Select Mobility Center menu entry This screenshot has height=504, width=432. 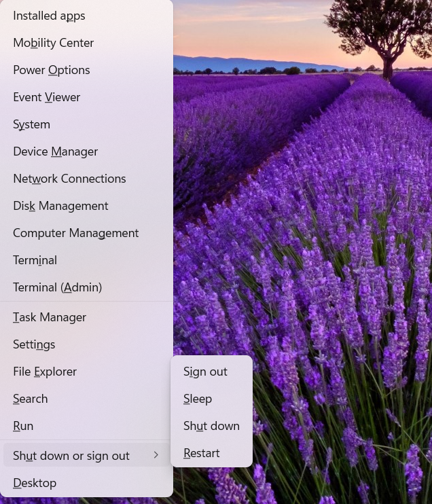pos(53,43)
